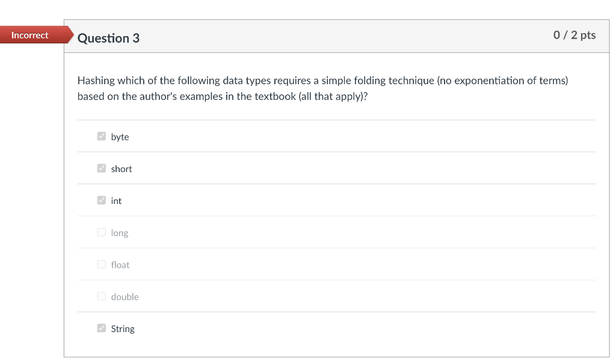The height and width of the screenshot is (364, 616).
Task: Check the double option
Action: [101, 295]
